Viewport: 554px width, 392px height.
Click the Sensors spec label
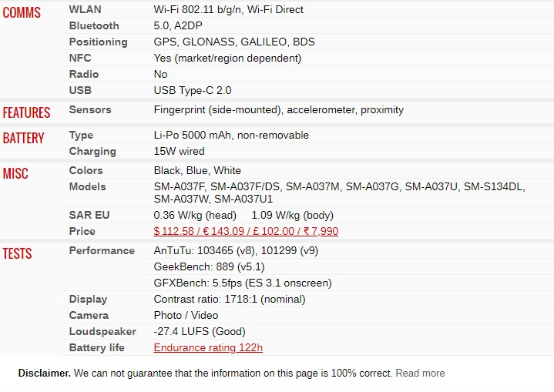pyautogui.click(x=90, y=110)
